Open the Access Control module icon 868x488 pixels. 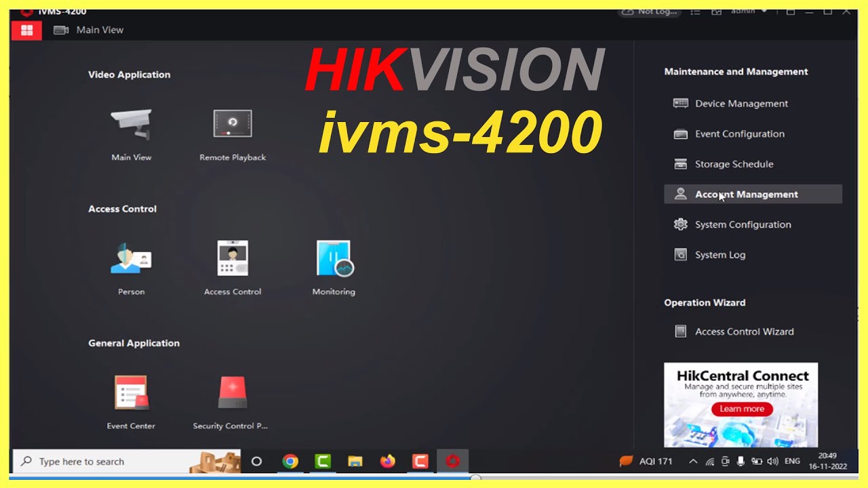[x=233, y=258]
